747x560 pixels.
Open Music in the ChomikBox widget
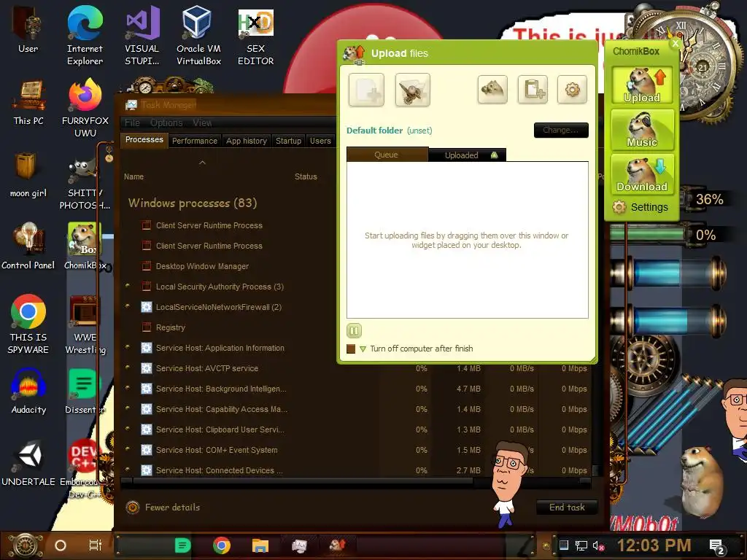coord(642,130)
